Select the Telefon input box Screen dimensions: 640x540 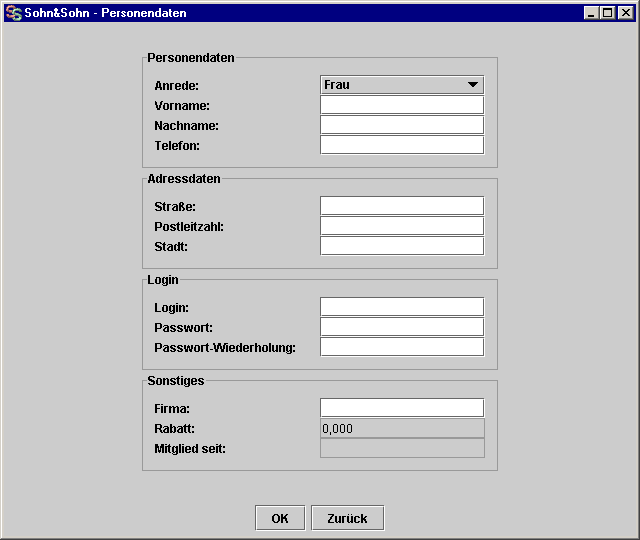point(402,145)
